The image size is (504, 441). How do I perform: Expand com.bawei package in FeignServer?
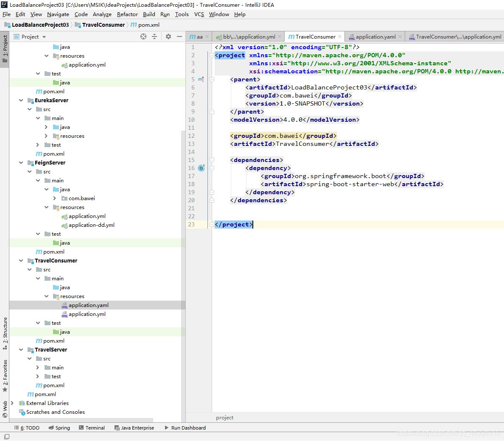[x=55, y=198]
